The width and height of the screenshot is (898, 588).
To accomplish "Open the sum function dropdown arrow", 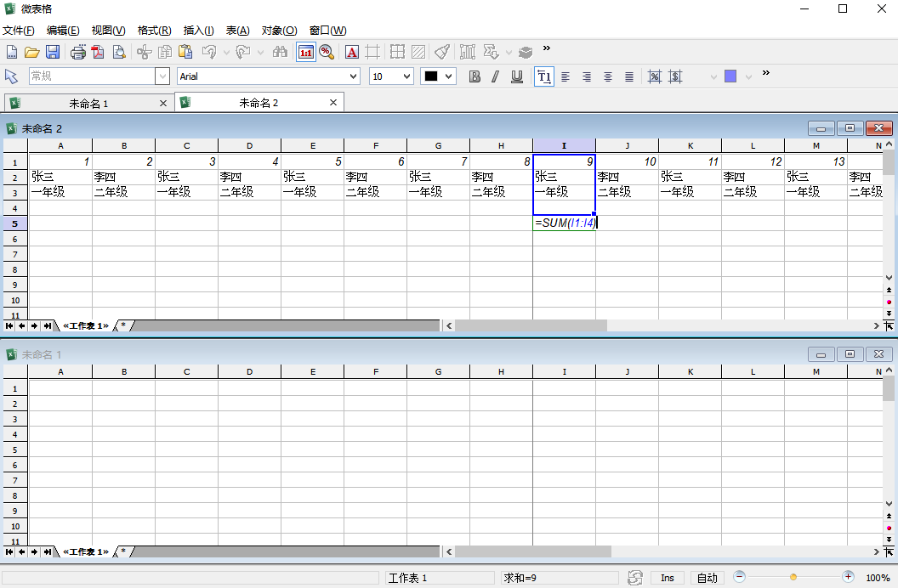I will (x=509, y=53).
